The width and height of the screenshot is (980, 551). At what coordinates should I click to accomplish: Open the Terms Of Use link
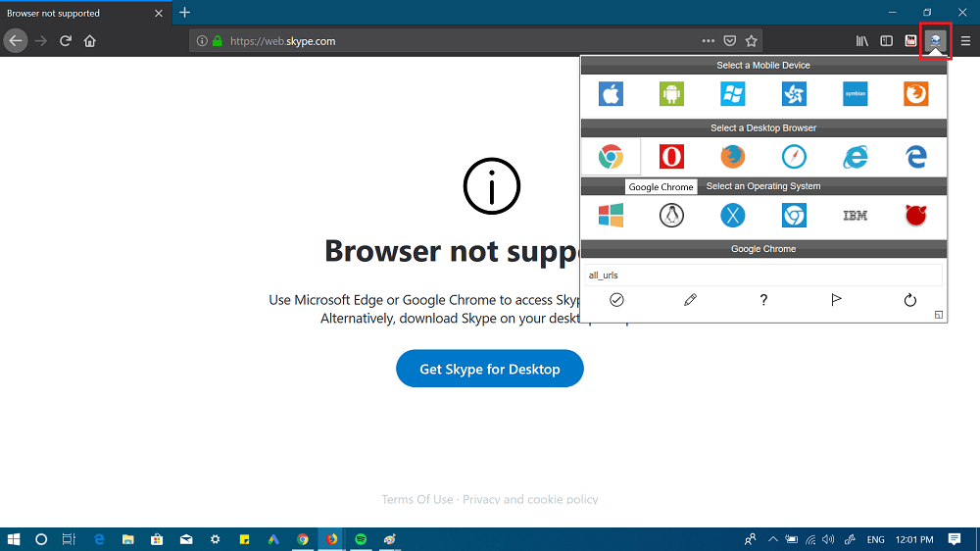[417, 499]
